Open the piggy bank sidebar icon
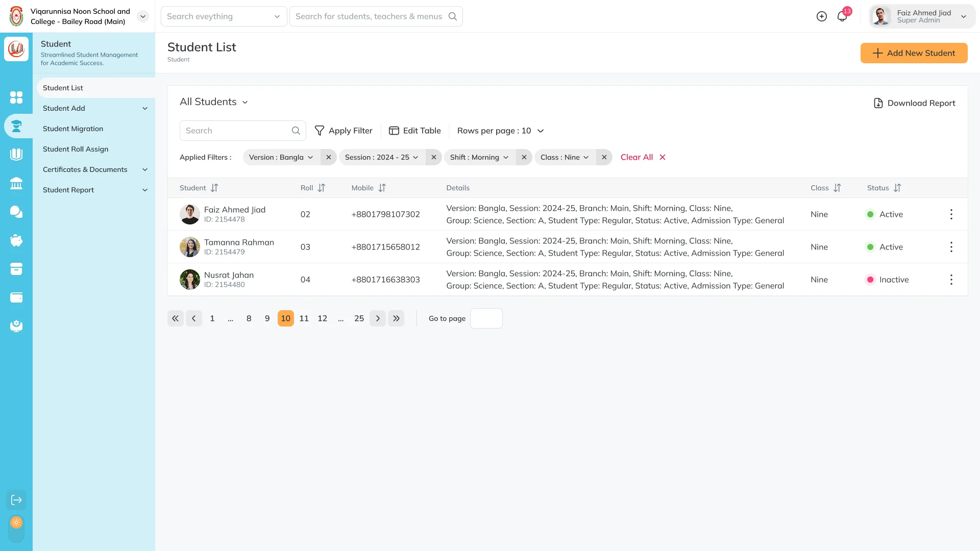980x551 pixels. pos(16,240)
